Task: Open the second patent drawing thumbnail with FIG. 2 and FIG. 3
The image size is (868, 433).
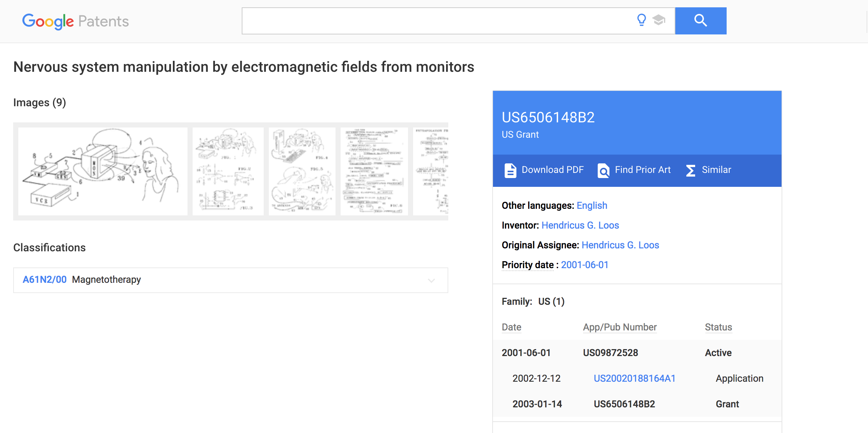Action: pyautogui.click(x=228, y=171)
